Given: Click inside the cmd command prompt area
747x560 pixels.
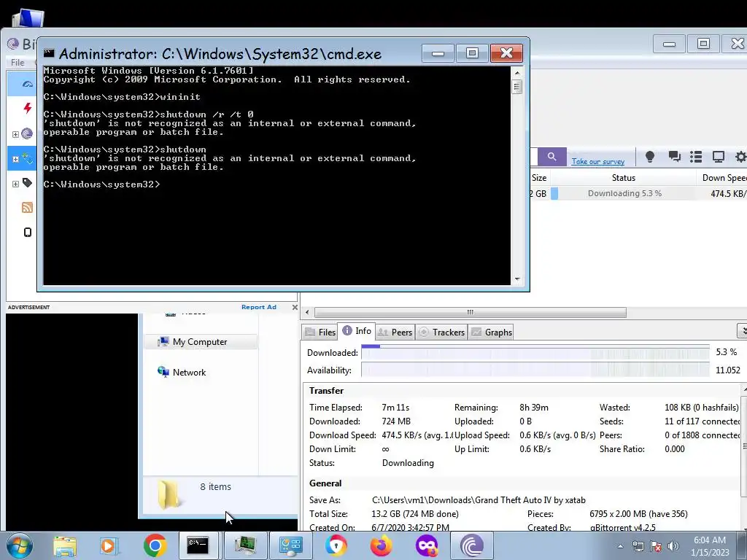Looking at the screenshot, I should 276,176.
